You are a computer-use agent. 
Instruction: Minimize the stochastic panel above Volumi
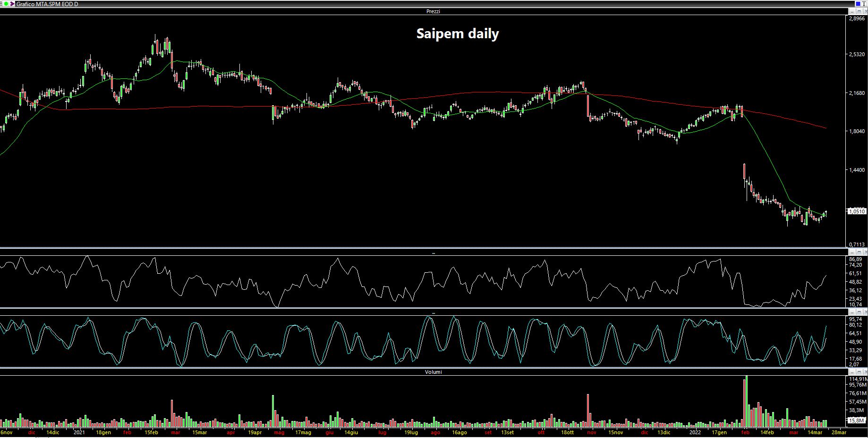(x=852, y=312)
